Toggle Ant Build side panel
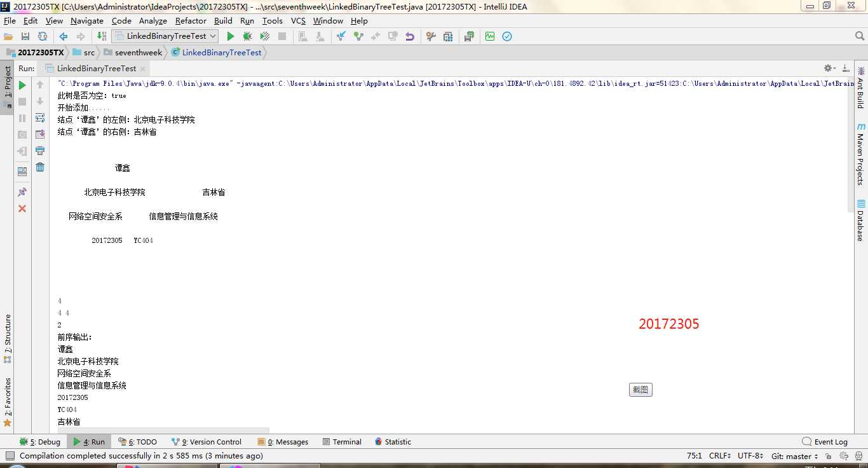Image resolution: width=868 pixels, height=468 pixels. [860, 88]
